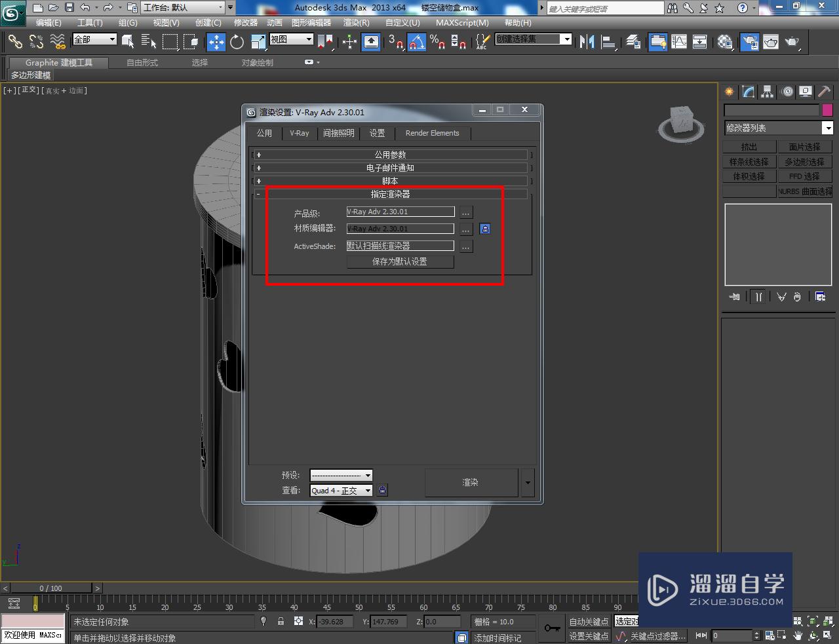
Task: Click the Render Production teapot icon
Action: tap(792, 42)
